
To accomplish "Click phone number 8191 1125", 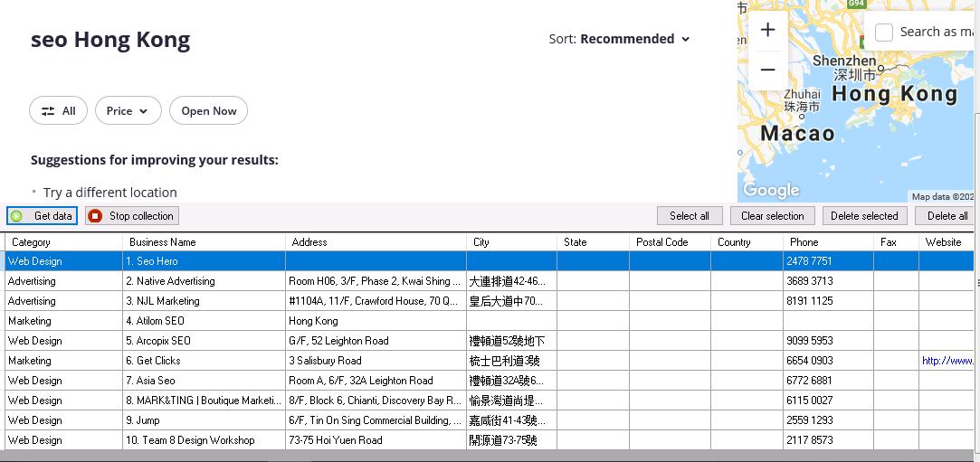I will click(809, 301).
